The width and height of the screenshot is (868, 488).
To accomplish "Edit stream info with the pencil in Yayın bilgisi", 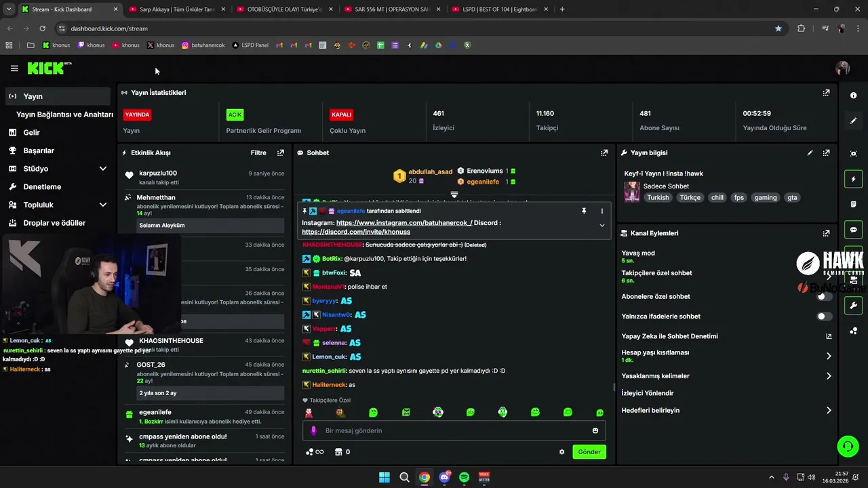I will pos(810,153).
